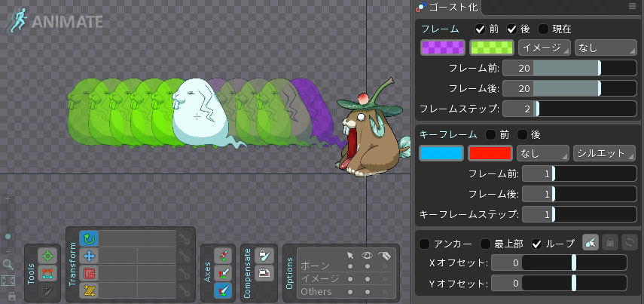644x304 pixels.
Task: Open the ゴースト化 panel menu icon
Action: (632, 6)
